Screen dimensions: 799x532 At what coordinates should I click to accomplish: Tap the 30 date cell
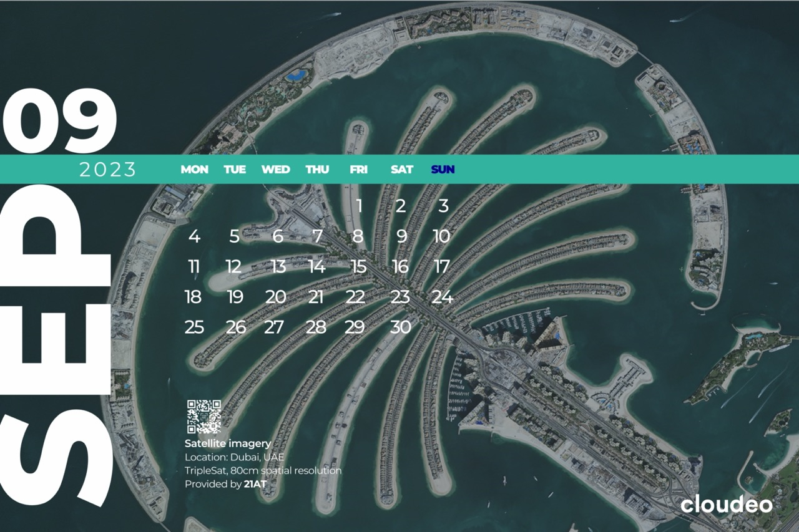pos(400,327)
